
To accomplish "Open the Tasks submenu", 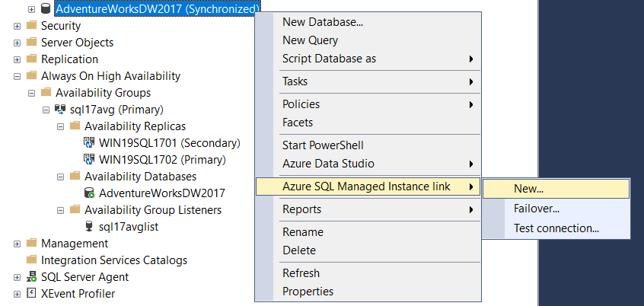I will tap(368, 81).
